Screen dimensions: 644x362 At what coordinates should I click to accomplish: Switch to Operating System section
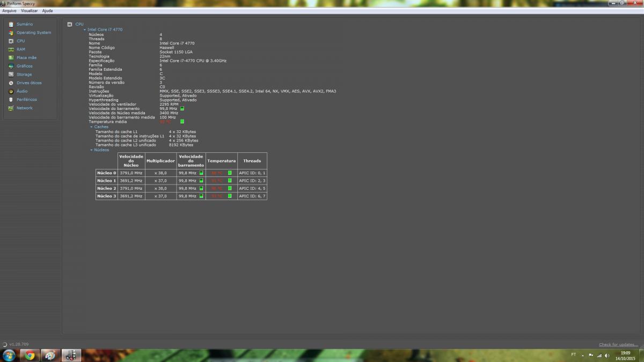pos(34,33)
